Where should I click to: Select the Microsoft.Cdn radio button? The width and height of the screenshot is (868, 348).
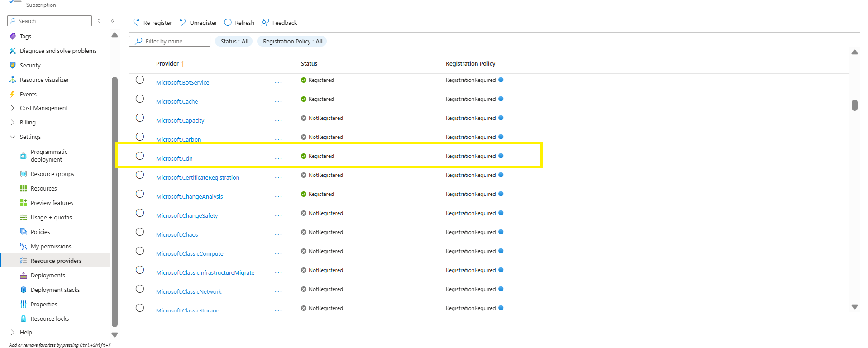[140, 156]
